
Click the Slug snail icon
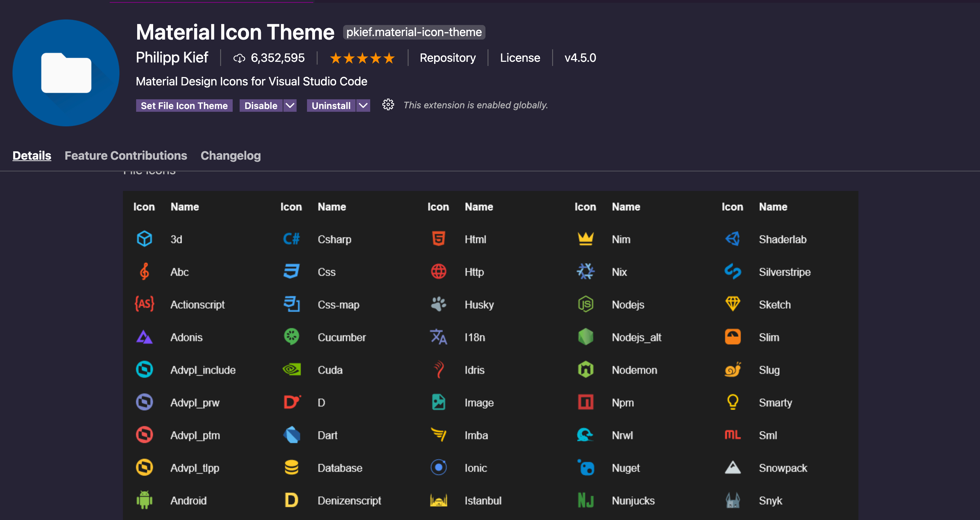point(733,369)
